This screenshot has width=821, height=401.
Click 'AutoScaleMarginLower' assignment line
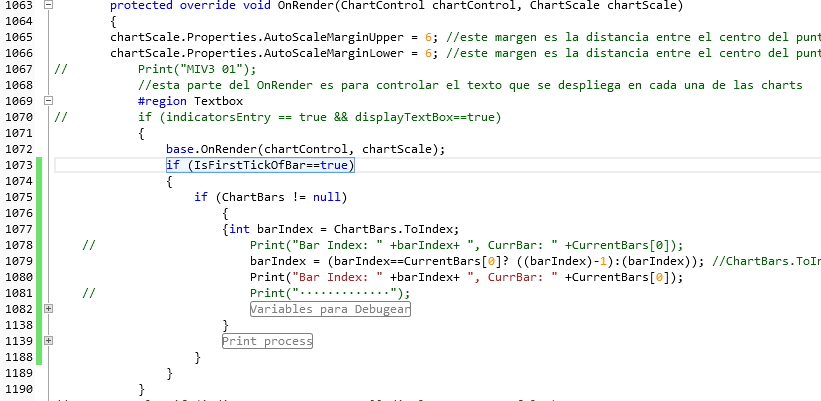click(x=274, y=53)
